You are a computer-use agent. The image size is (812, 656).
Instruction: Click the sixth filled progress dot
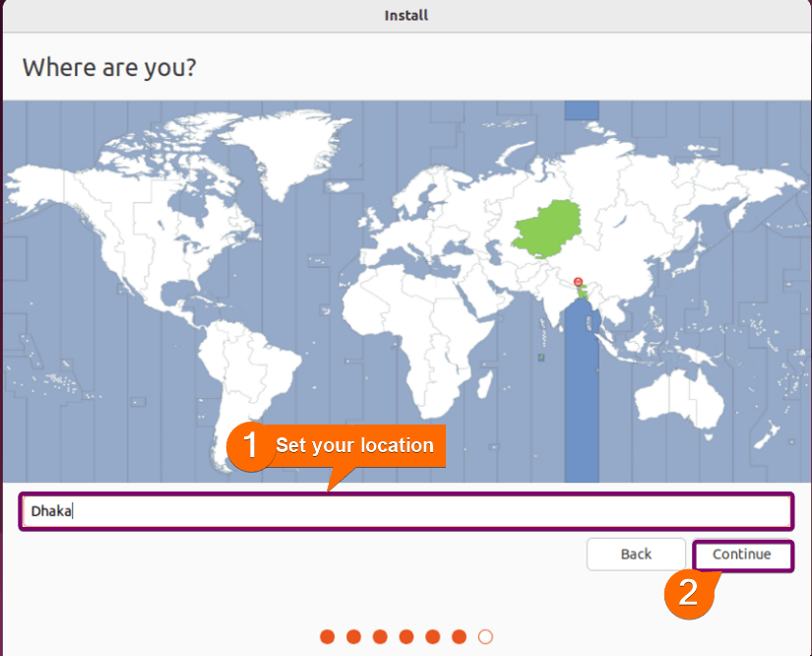coord(459,637)
